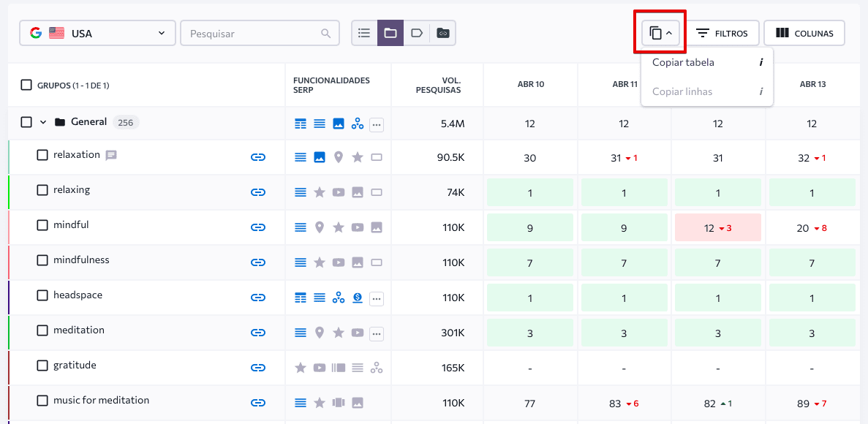Click the General folder icon
Image resolution: width=868 pixels, height=424 pixels.
tap(60, 122)
